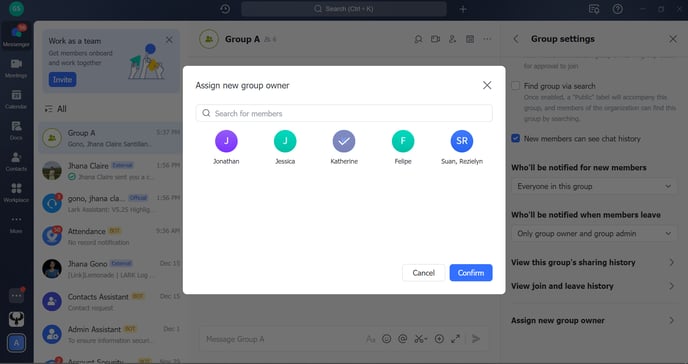Pick Suan, Rezielyn as owner
The width and height of the screenshot is (688, 364).
tap(462, 141)
